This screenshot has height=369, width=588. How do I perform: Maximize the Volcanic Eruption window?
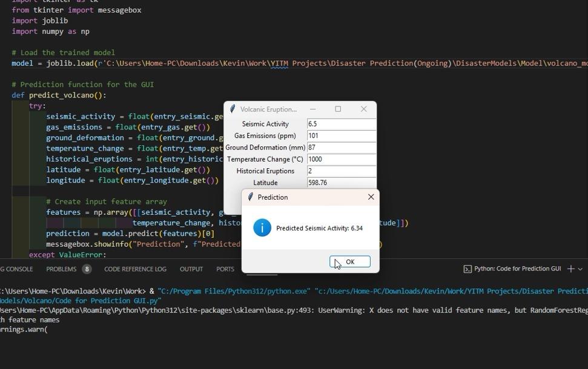tap(338, 109)
